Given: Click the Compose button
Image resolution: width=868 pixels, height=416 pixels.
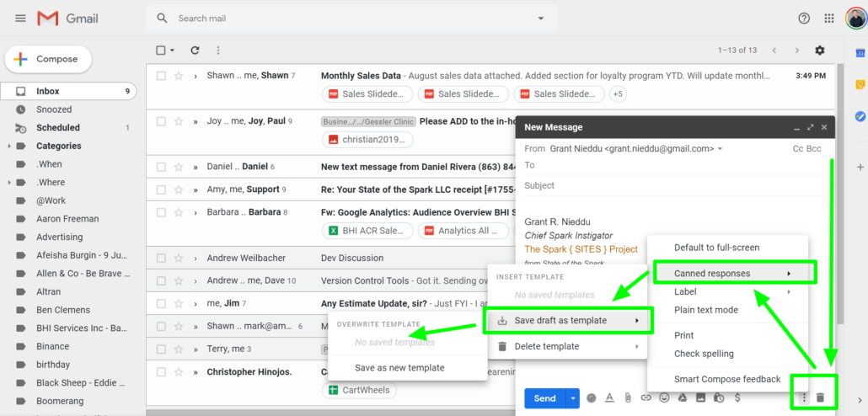Looking at the screenshot, I should click(48, 59).
